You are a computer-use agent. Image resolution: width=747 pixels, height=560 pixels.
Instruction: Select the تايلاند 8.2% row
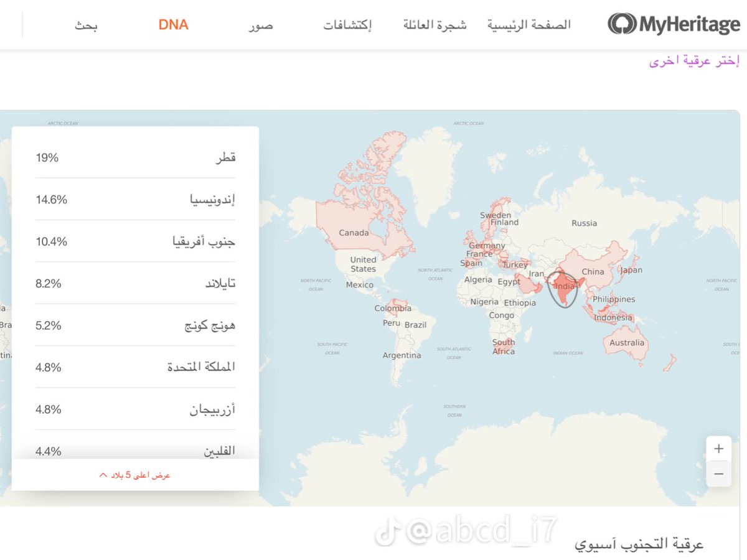click(x=135, y=283)
